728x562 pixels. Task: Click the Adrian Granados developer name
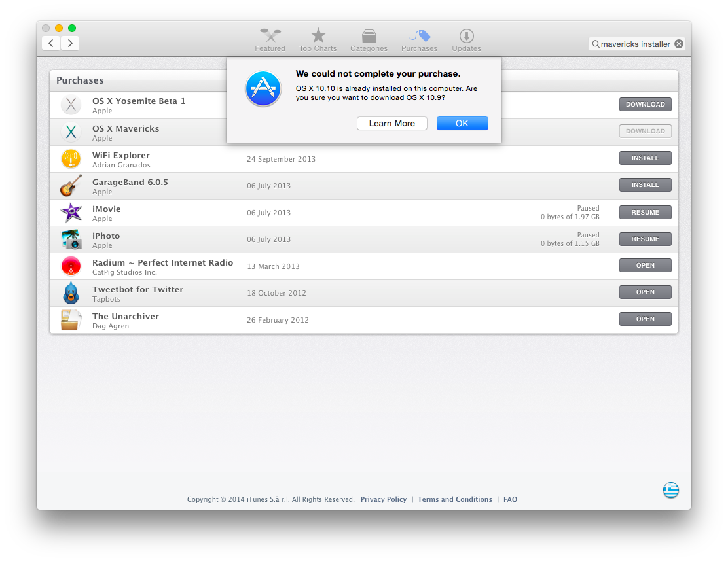point(121,166)
